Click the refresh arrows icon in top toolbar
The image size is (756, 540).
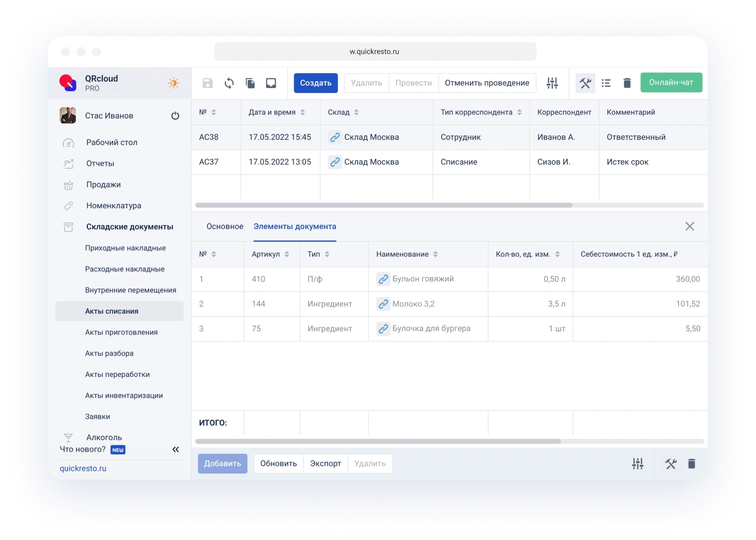pos(229,83)
